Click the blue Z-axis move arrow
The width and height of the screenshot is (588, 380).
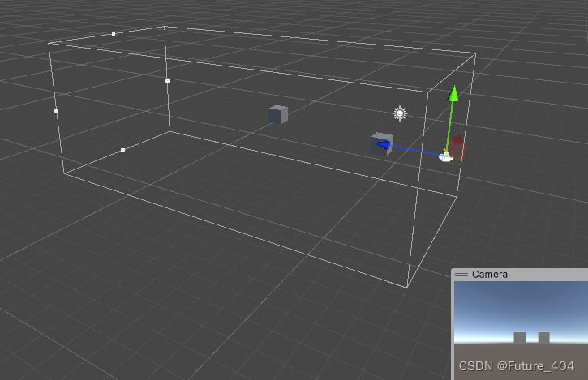(x=384, y=145)
